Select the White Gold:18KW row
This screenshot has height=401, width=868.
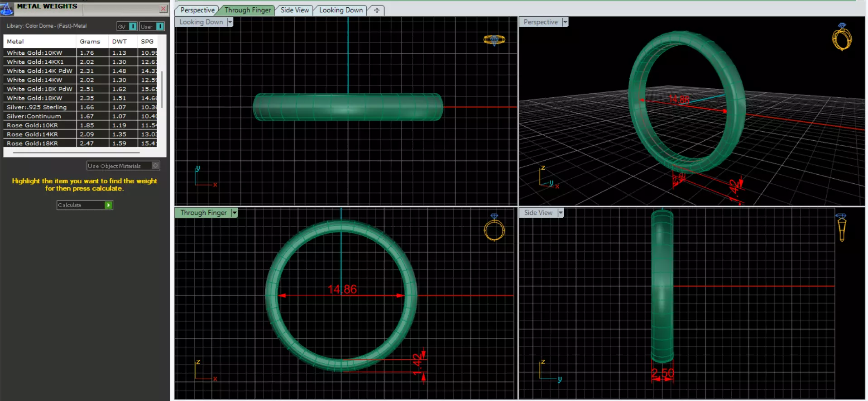point(80,98)
